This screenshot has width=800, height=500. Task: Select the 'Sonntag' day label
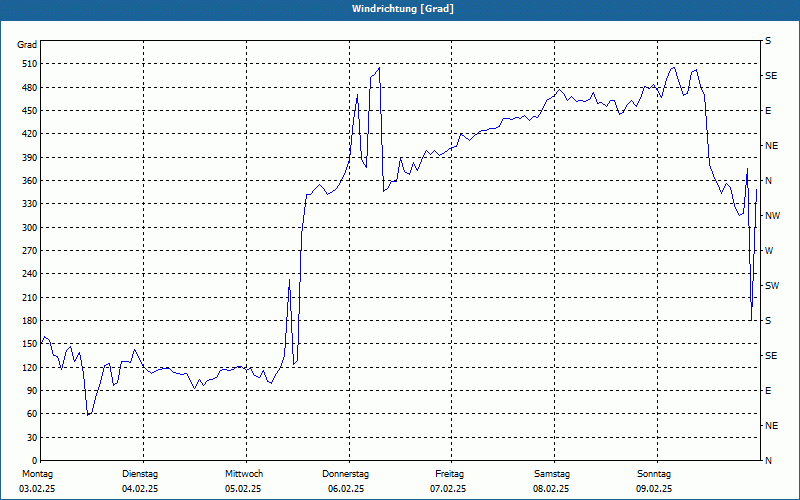pyautogui.click(x=654, y=474)
